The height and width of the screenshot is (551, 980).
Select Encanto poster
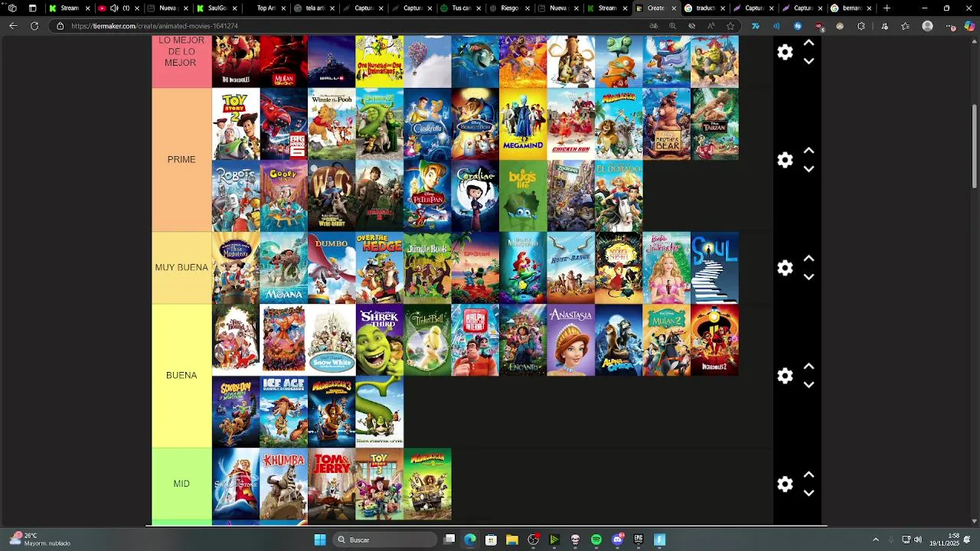click(x=523, y=340)
